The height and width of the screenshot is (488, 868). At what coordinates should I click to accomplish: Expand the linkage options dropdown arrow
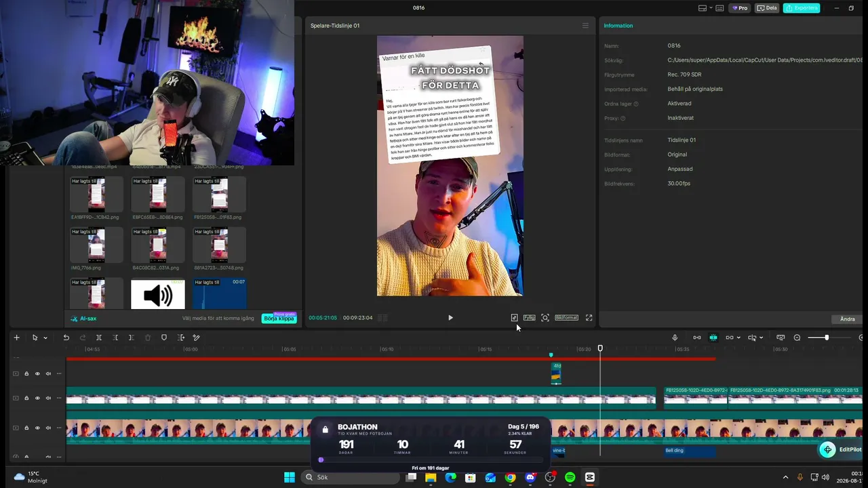[738, 338]
